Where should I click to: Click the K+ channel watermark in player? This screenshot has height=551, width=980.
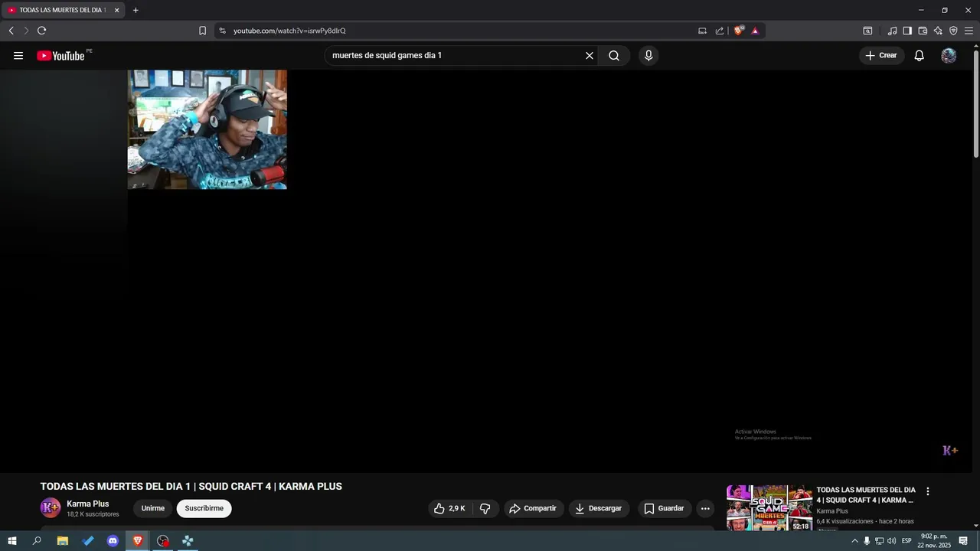(x=950, y=451)
